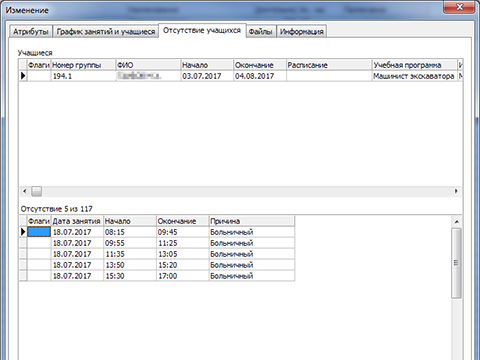The image size is (480, 360).
Task: Select the end time 09:45 cell
Action: (x=182, y=232)
